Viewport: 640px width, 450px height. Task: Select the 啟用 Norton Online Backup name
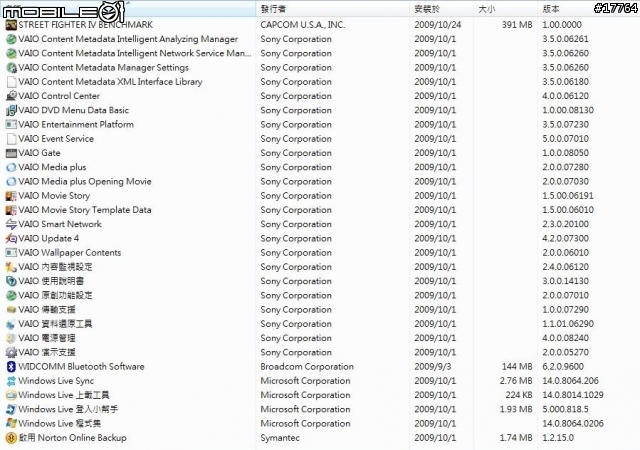point(73,438)
